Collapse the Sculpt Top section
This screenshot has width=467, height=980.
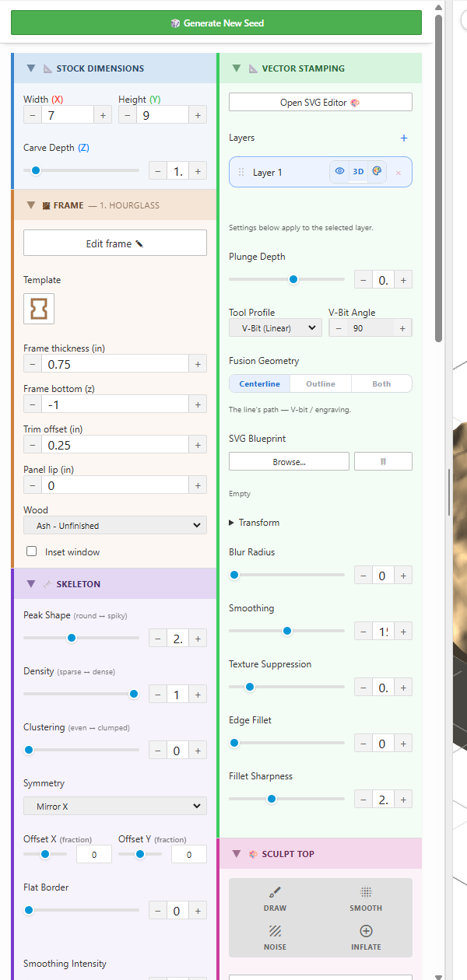pos(237,853)
